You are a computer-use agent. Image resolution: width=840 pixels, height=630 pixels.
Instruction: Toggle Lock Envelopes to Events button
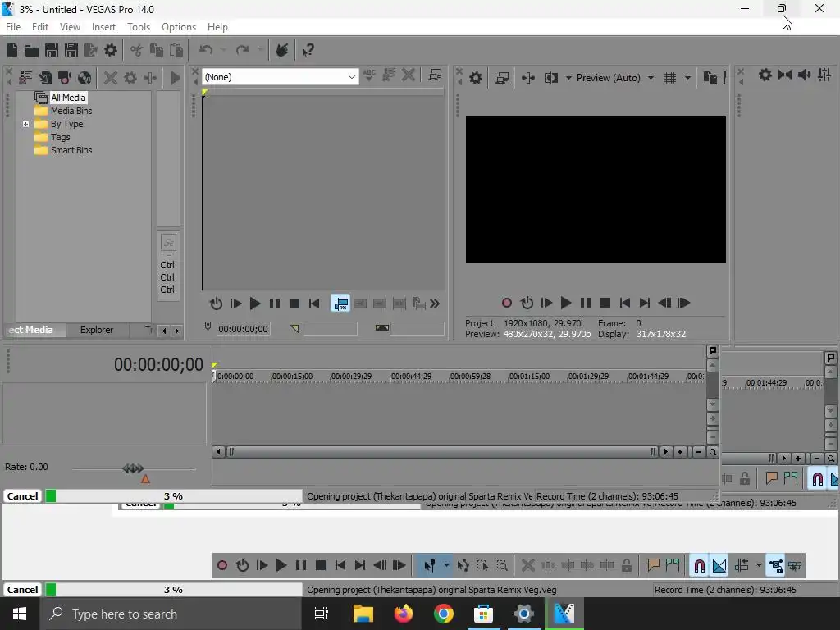(775, 565)
